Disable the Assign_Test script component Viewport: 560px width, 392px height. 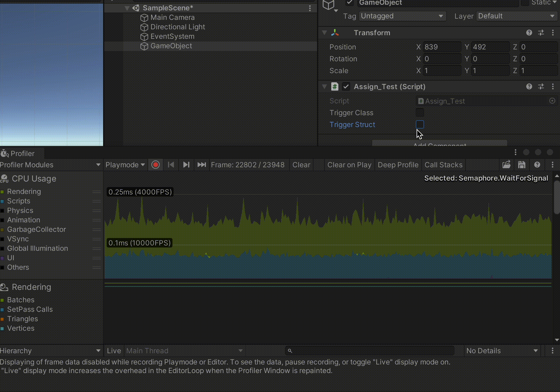coord(346,86)
